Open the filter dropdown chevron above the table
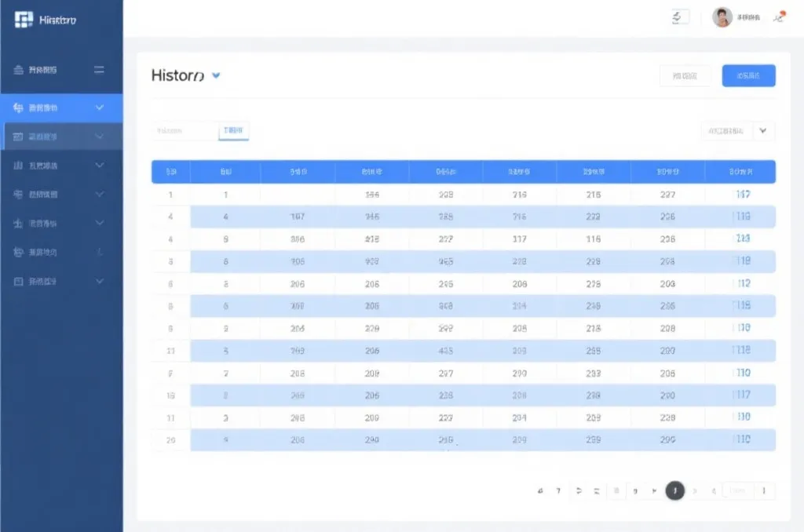804x532 pixels. pyautogui.click(x=763, y=131)
